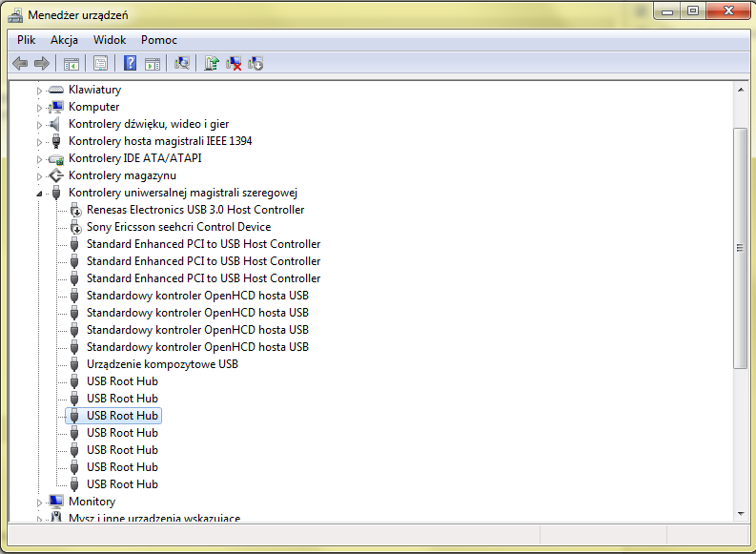Select Renesas Electronics USB 3.0 Host Controller

click(194, 210)
